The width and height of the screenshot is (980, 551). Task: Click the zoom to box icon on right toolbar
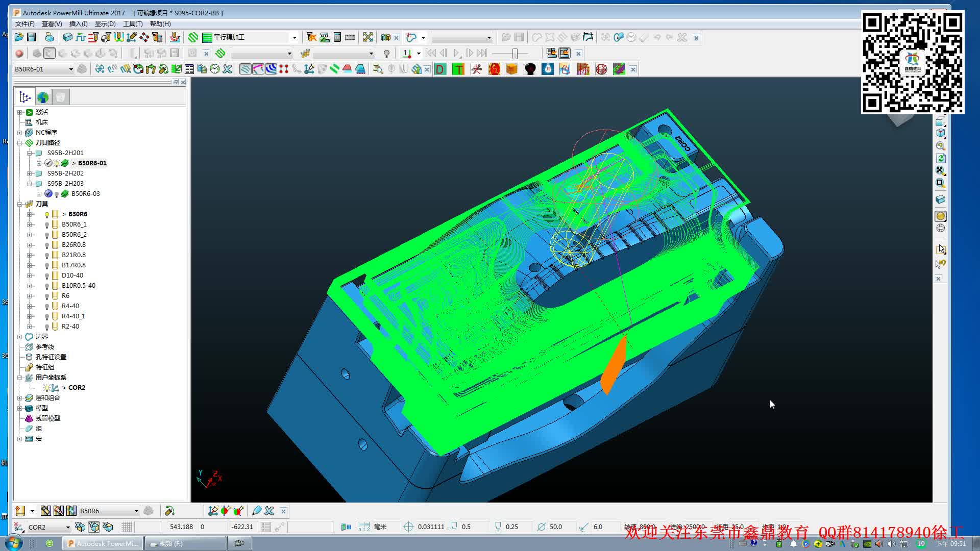pos(941,183)
